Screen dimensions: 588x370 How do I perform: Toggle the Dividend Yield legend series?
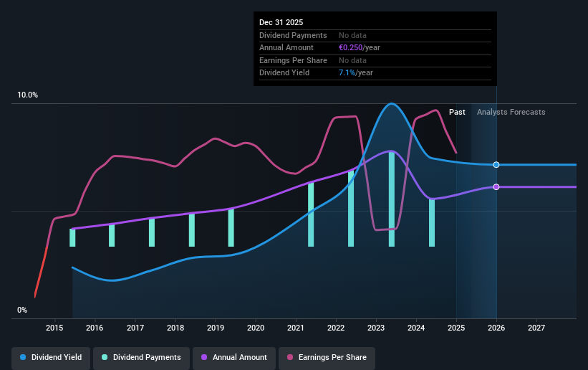(x=51, y=357)
